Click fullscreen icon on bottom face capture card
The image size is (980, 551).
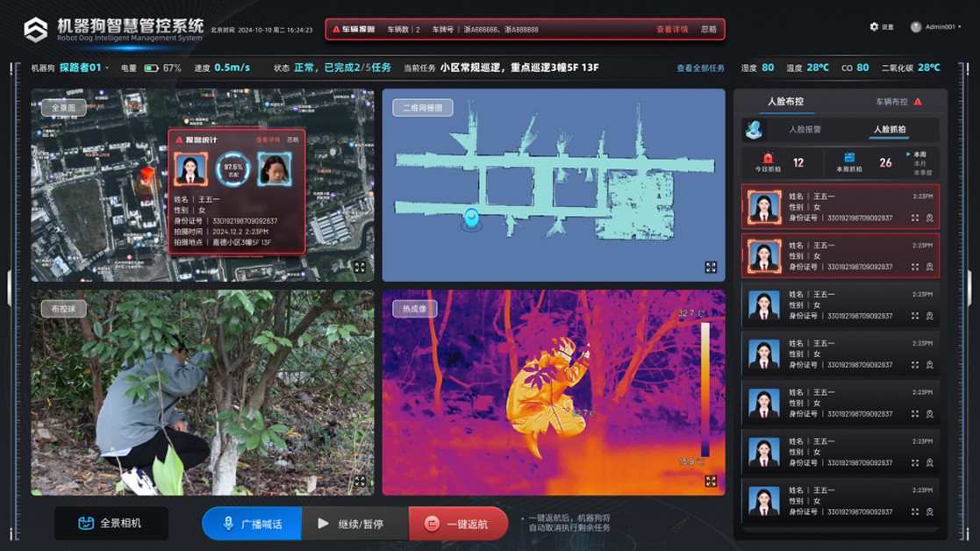coord(915,512)
